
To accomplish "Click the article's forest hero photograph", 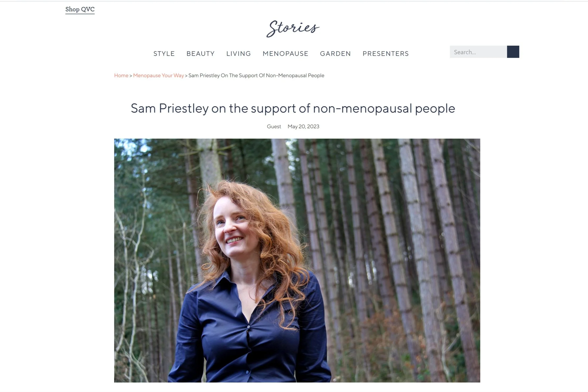I will [x=297, y=260].
